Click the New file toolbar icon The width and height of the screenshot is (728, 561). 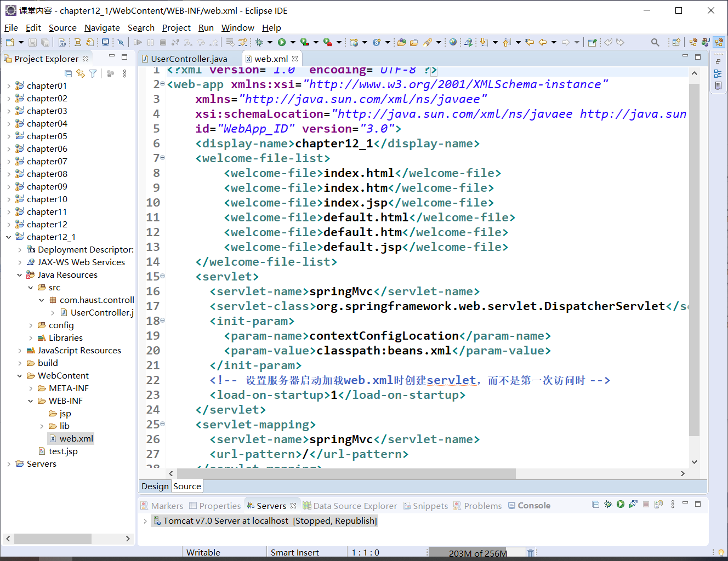(x=10, y=42)
